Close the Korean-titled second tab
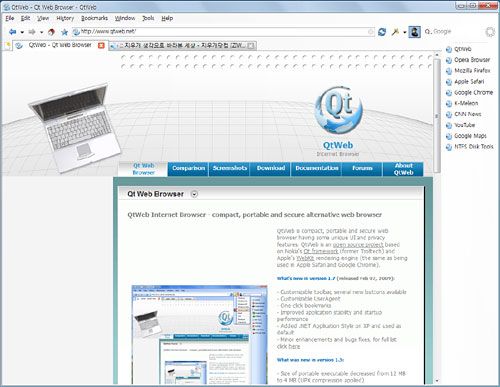This screenshot has height=387, width=500. click(251, 45)
